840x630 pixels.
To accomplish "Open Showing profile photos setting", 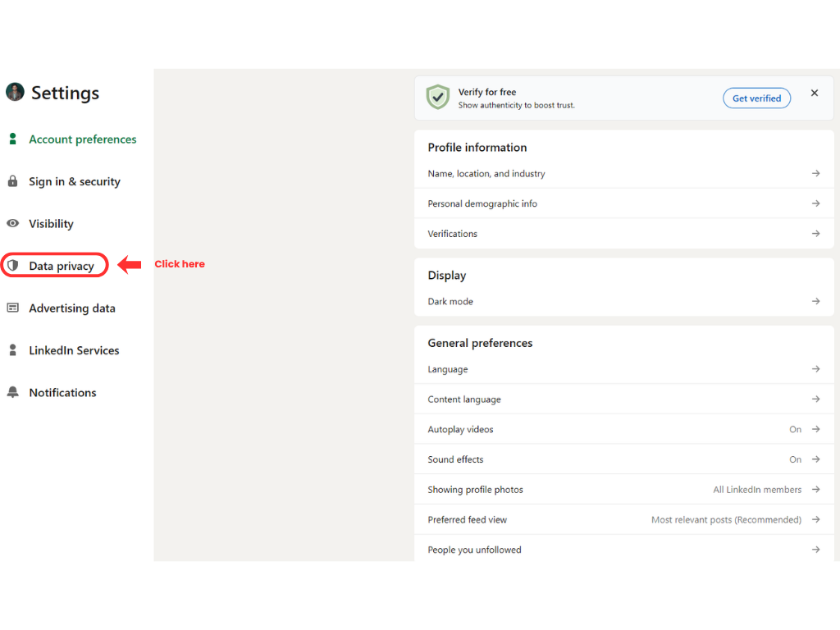I will point(623,490).
